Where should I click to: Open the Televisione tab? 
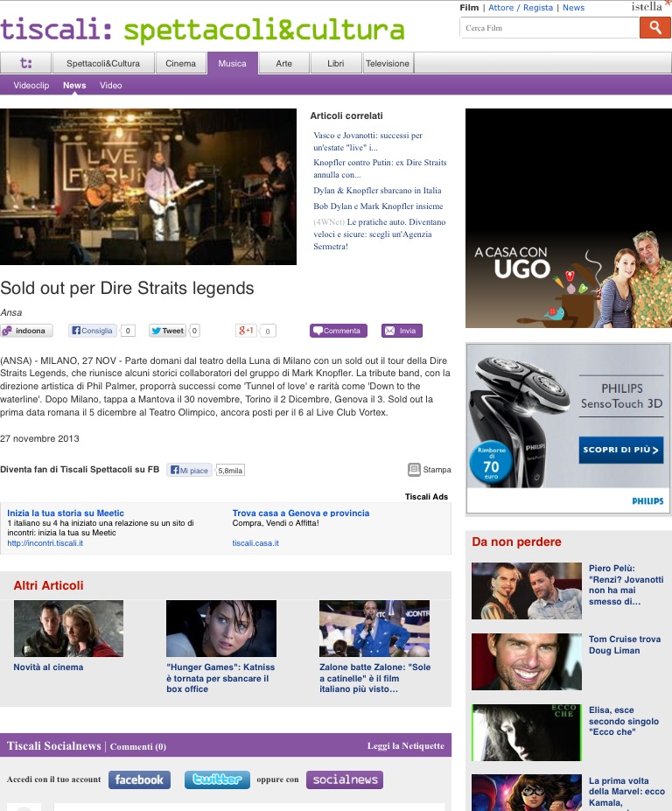(388, 63)
